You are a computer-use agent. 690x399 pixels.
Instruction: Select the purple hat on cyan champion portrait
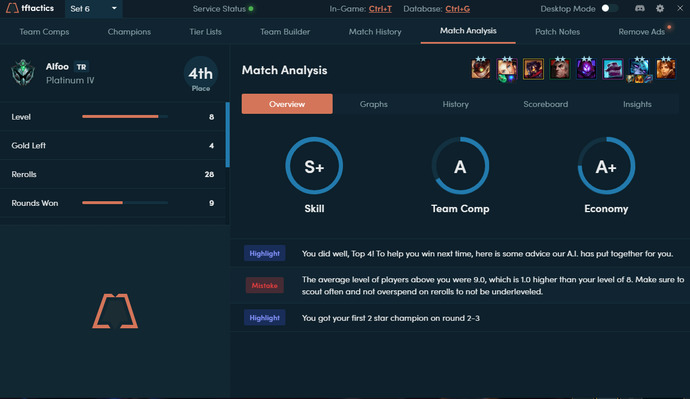pyautogui.click(x=613, y=69)
